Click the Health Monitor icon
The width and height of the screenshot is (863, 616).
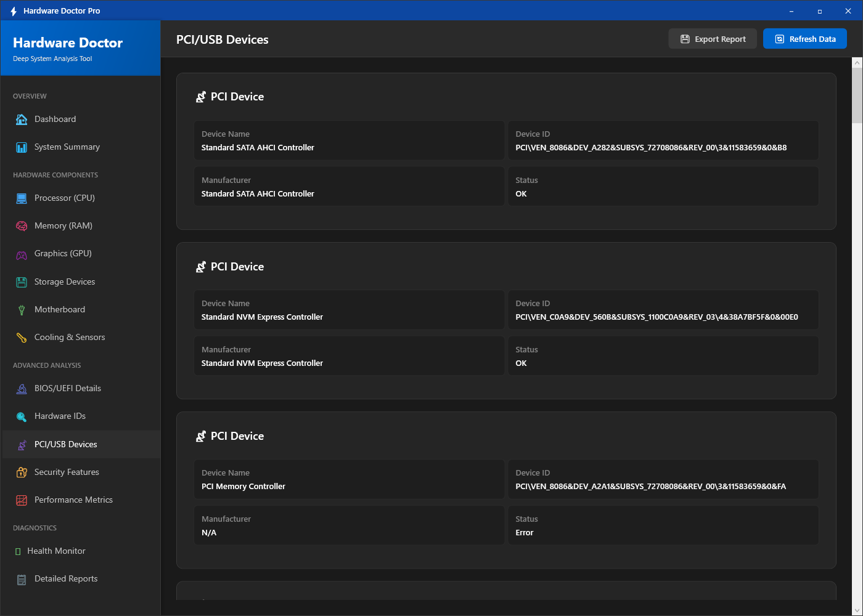pyautogui.click(x=18, y=551)
